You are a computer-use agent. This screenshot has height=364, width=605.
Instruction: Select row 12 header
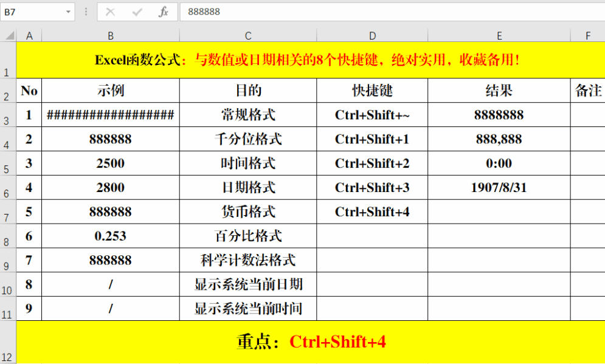pos(8,342)
